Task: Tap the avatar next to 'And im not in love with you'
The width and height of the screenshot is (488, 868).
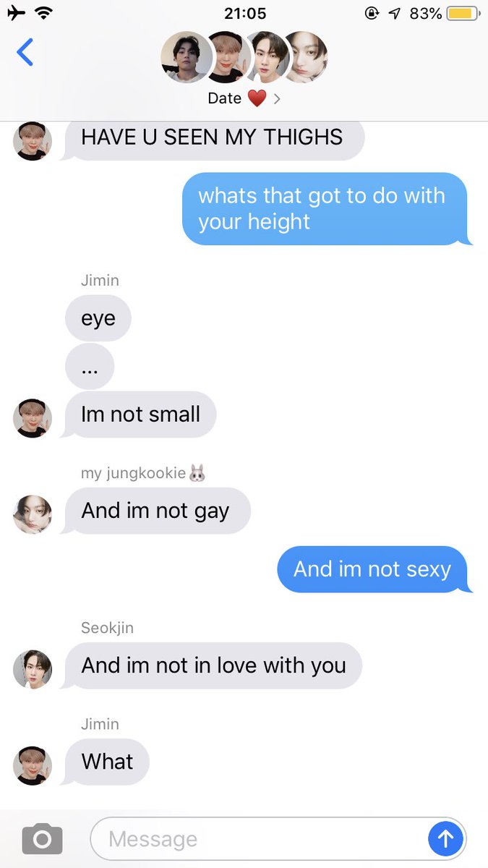Action: pos(33,670)
